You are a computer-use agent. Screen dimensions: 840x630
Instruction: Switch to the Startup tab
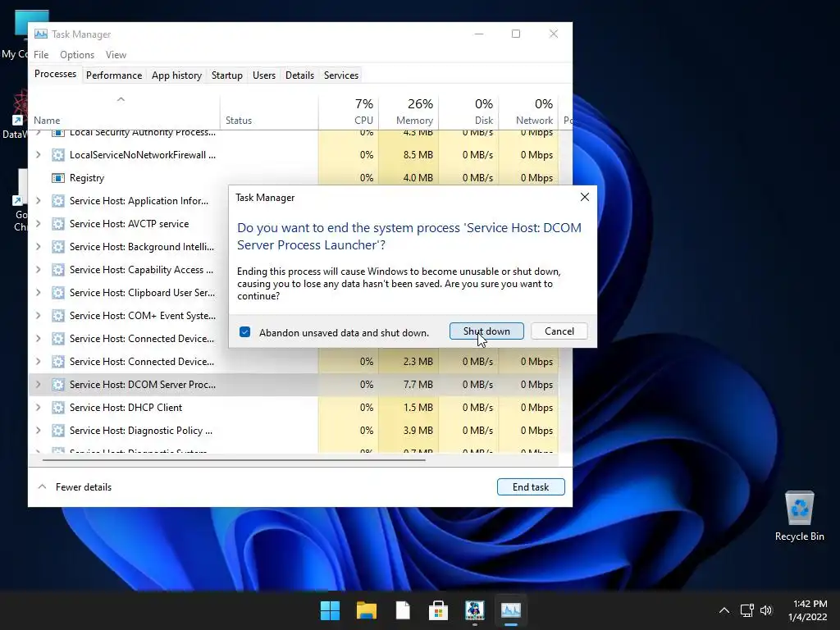pos(226,75)
